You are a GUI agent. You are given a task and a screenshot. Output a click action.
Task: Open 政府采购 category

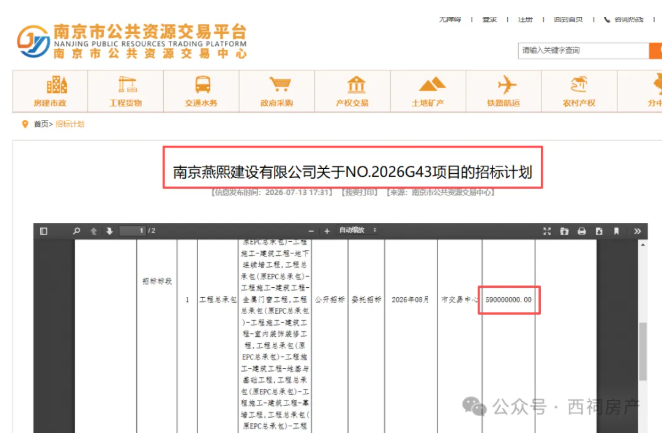[277, 91]
